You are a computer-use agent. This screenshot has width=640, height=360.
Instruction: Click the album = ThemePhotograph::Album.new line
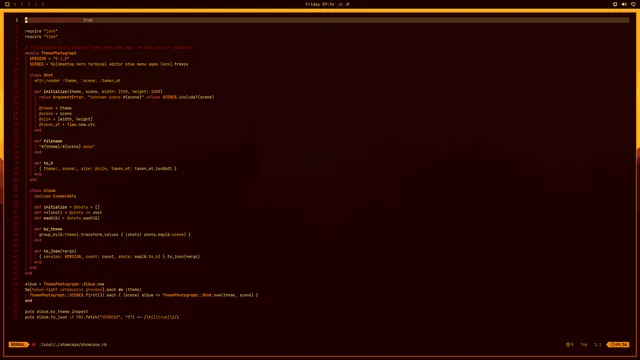(64, 284)
